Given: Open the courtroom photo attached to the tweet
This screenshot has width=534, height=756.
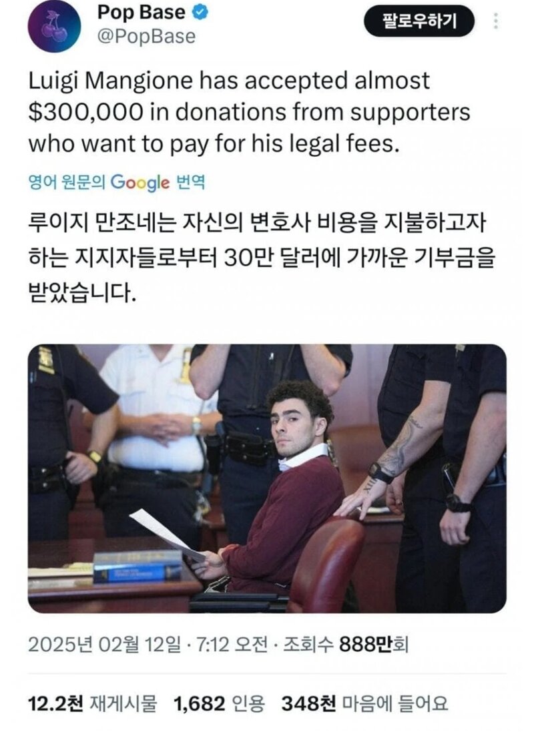Looking at the screenshot, I should pyautogui.click(x=267, y=479).
